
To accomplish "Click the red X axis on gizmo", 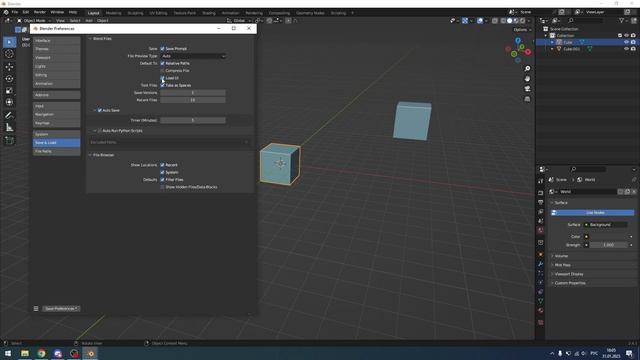I will tap(528, 52).
